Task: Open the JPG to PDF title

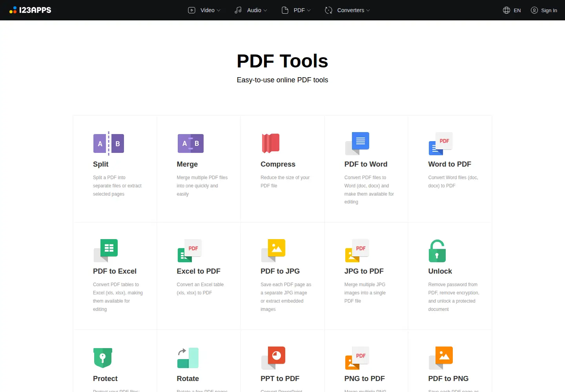Action: click(x=364, y=271)
